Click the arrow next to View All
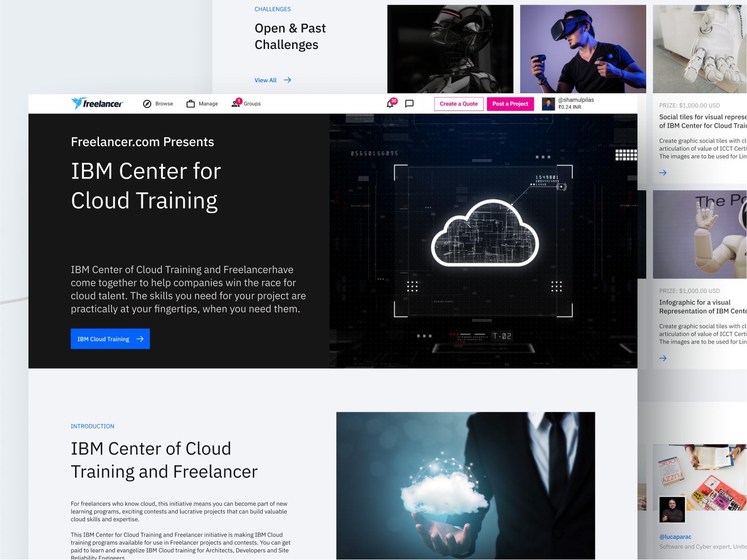 click(x=287, y=80)
